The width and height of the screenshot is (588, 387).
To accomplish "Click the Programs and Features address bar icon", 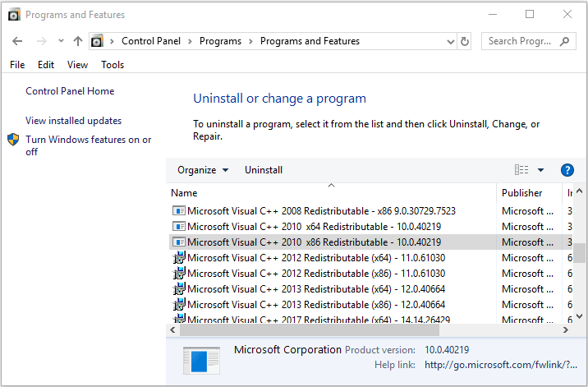I will coord(97,40).
